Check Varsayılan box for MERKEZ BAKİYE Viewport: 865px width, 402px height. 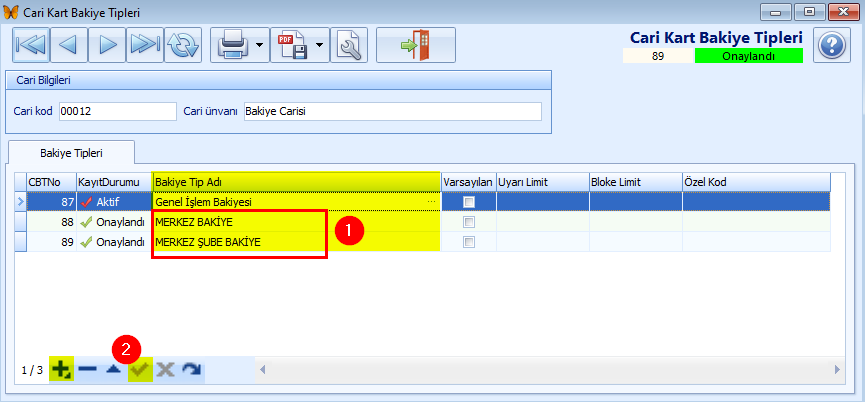coord(468,222)
